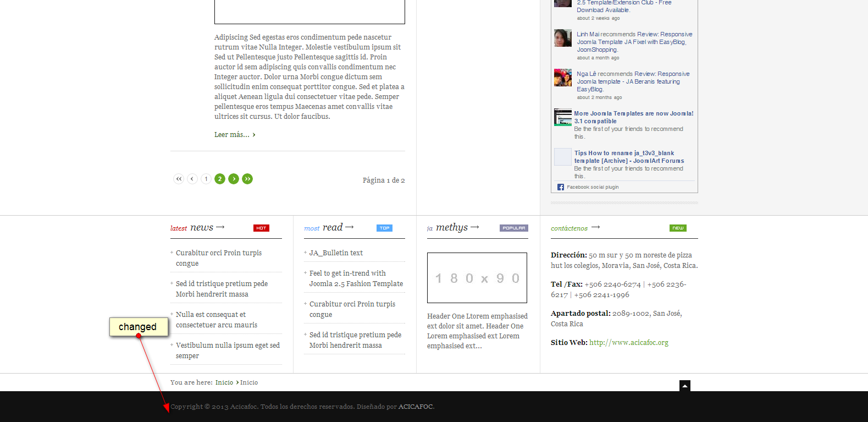
Task: Open 'Sed id tristique pretium pede' in latest news
Action: pyautogui.click(x=222, y=289)
